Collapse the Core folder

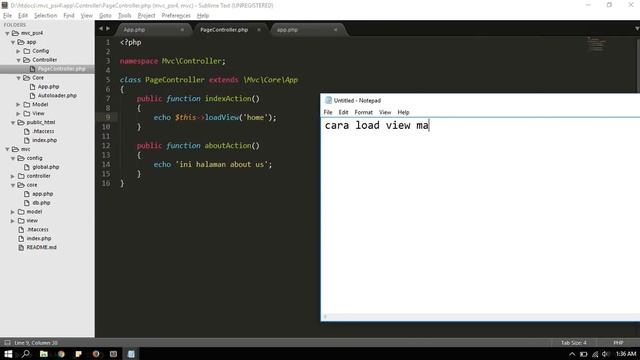[18, 78]
